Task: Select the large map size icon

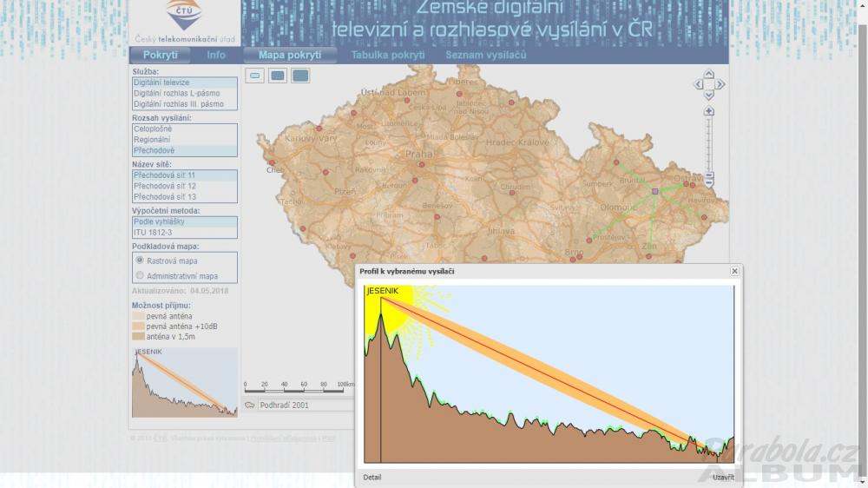Action: tap(300, 76)
